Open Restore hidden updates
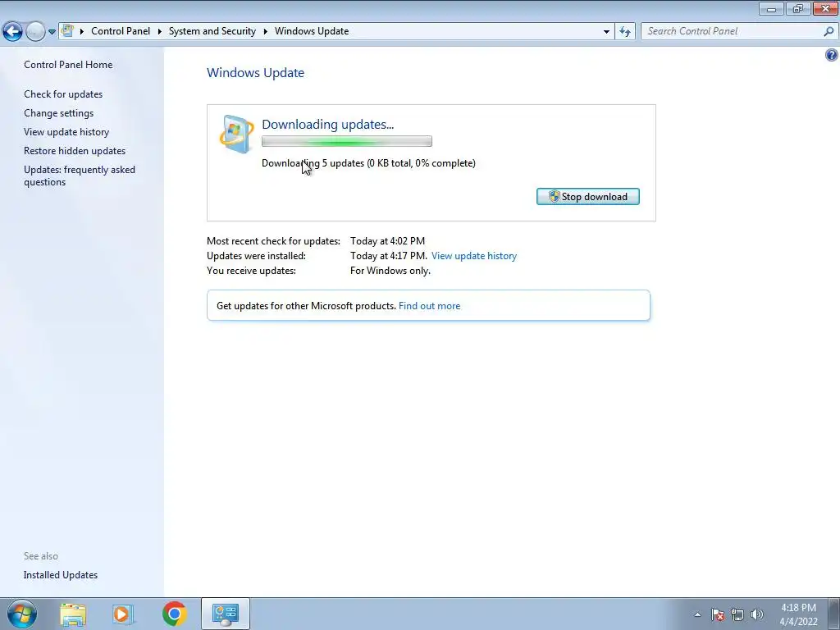Screen dimensions: 840x630 75,151
